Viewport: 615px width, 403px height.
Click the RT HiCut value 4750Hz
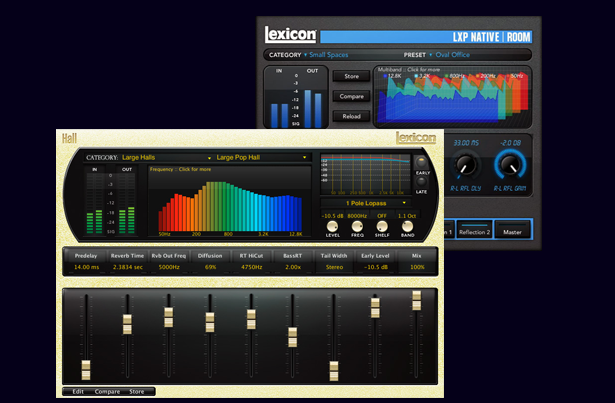[x=251, y=267]
